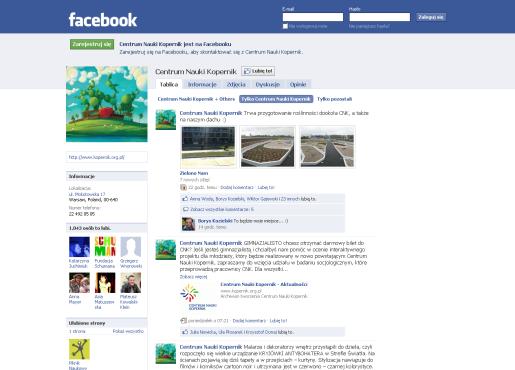Image resolution: width=515 pixels, height=370 pixels.
Task: Click Lubię to under the second post
Action: pyautogui.click(x=278, y=321)
